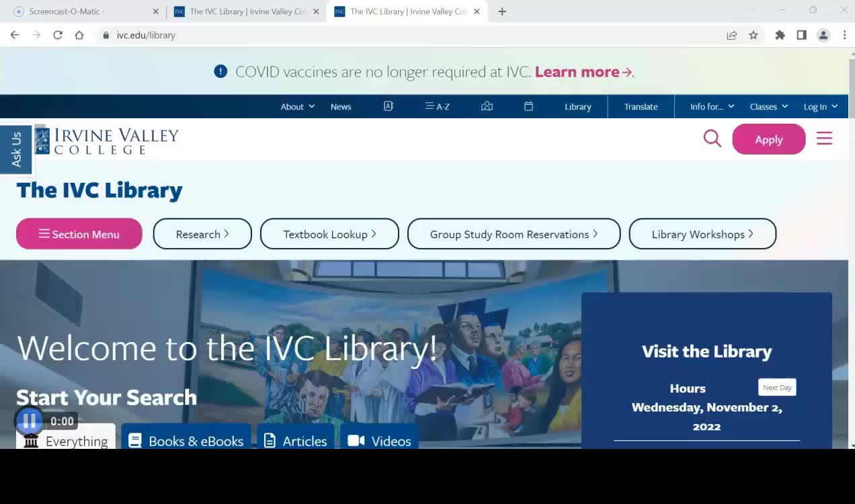Open the search magnifier icon

[x=712, y=138]
